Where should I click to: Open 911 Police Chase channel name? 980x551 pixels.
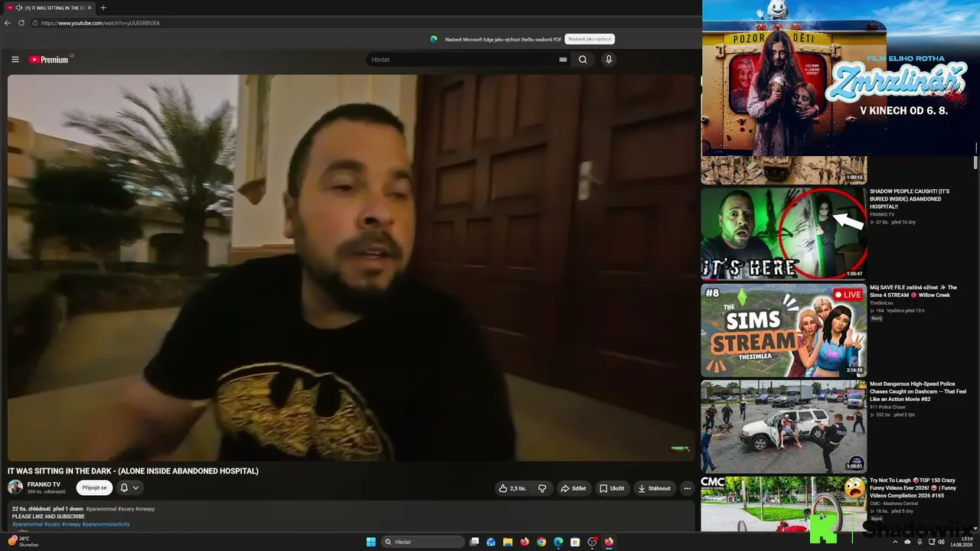(x=887, y=407)
